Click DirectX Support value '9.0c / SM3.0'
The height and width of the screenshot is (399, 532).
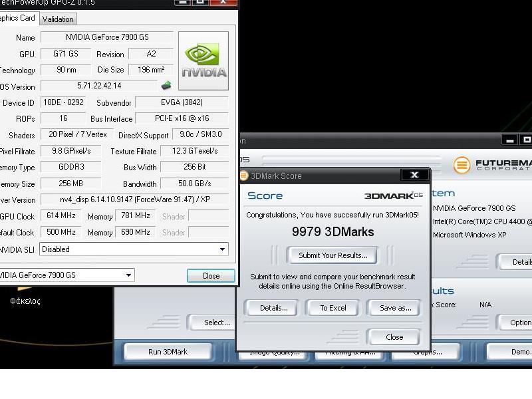(201, 134)
